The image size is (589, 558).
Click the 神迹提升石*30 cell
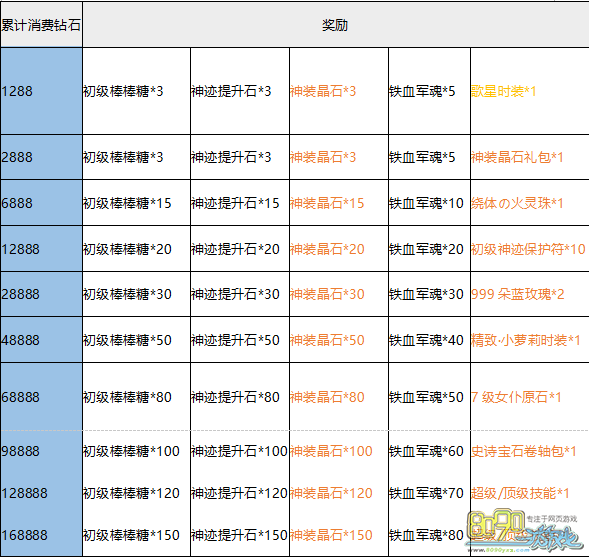pos(240,294)
